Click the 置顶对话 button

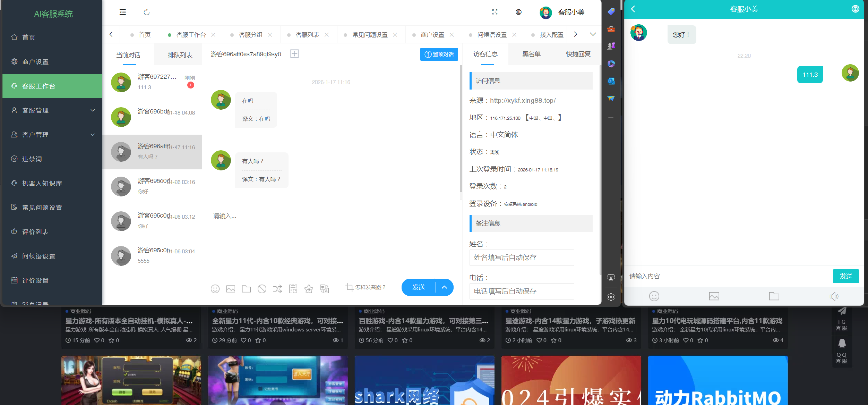[x=439, y=54]
